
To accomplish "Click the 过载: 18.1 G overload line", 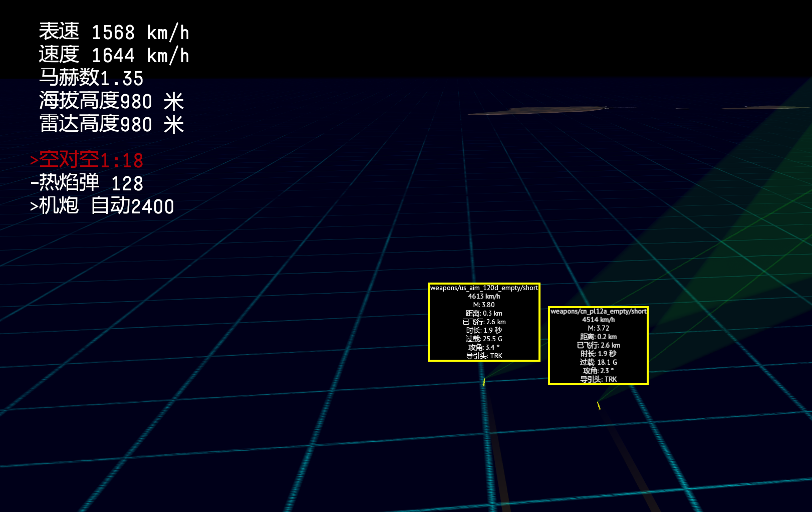I will point(598,362).
